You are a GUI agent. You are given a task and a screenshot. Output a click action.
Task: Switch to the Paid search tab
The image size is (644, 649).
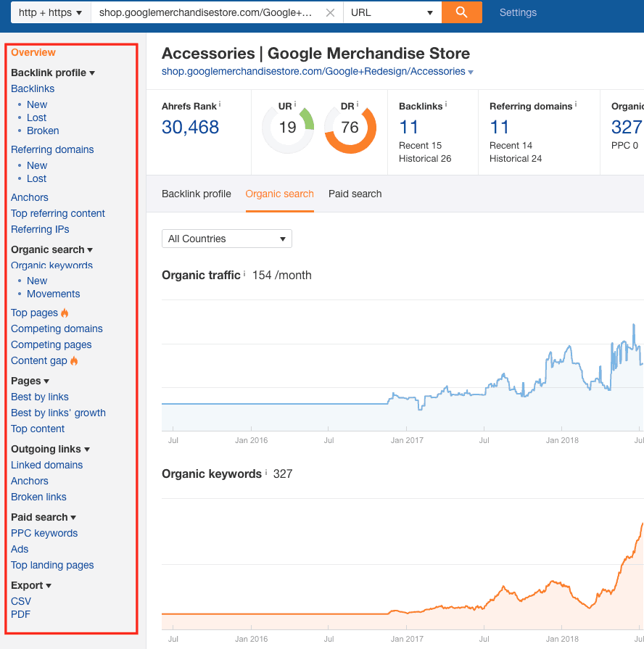355,194
